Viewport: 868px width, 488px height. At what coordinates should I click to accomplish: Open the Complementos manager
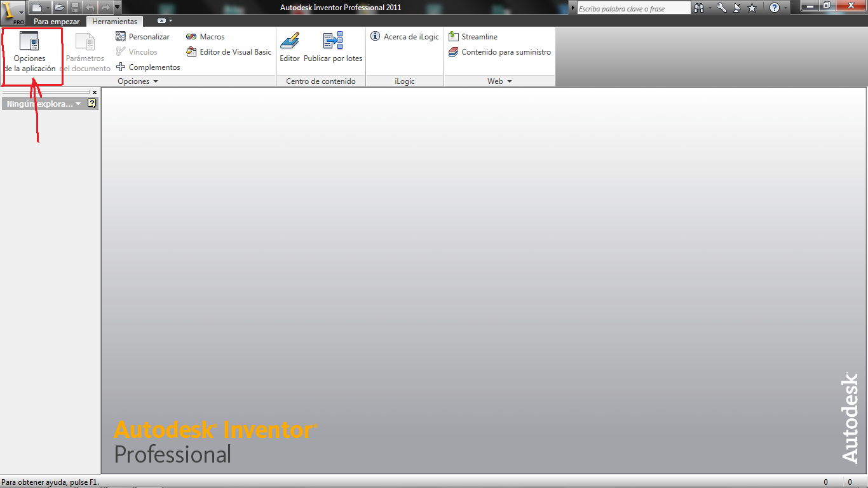tap(148, 67)
